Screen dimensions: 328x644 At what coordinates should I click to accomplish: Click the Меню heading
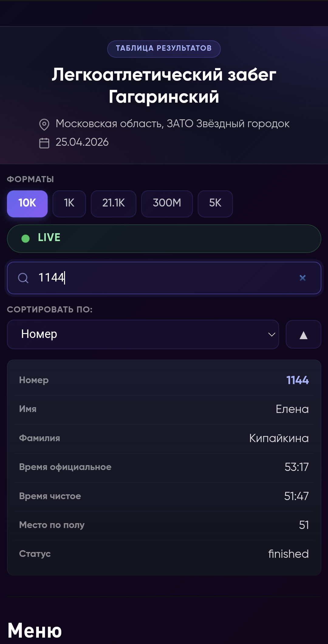click(x=35, y=631)
